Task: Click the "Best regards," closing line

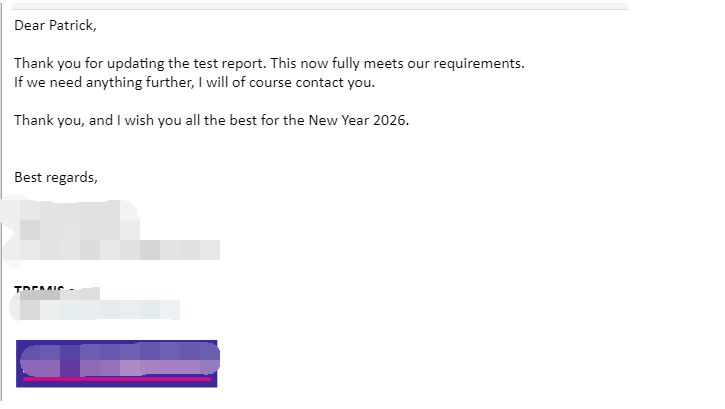Action: point(56,177)
